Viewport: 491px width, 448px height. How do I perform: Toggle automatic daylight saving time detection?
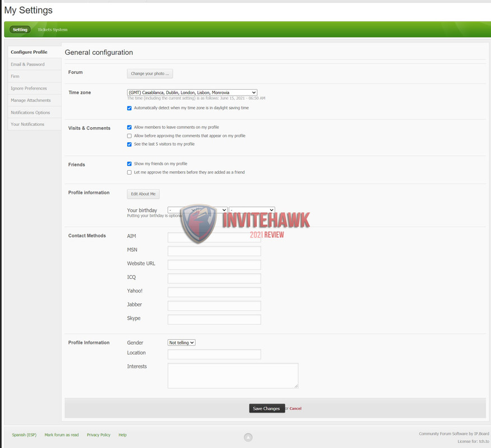tap(129, 108)
